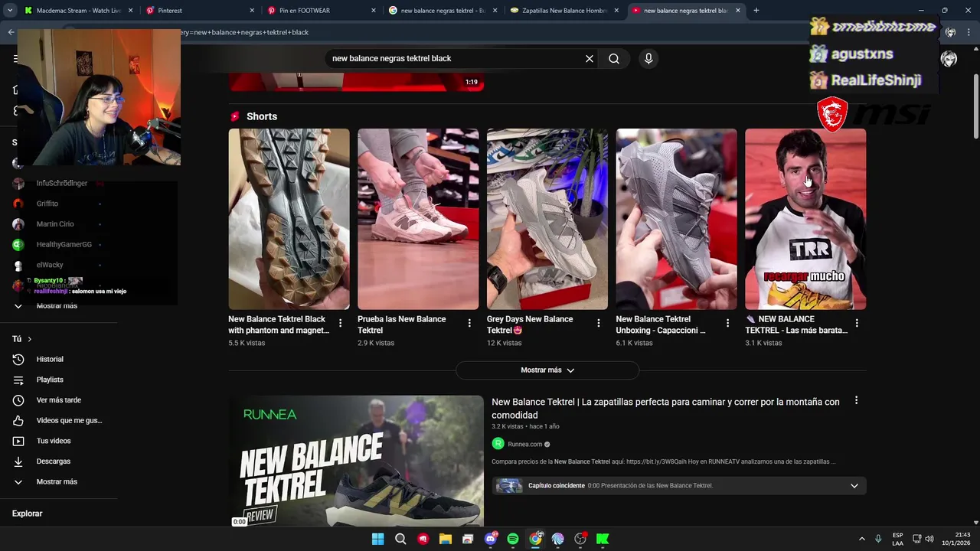Click the magnifier search button
The width and height of the screenshot is (980, 551).
pos(614,59)
